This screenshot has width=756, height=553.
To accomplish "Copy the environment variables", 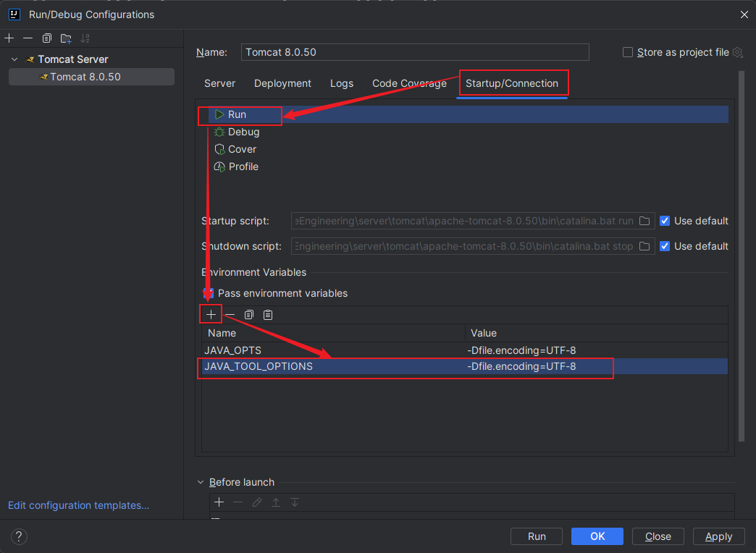I will [x=249, y=315].
